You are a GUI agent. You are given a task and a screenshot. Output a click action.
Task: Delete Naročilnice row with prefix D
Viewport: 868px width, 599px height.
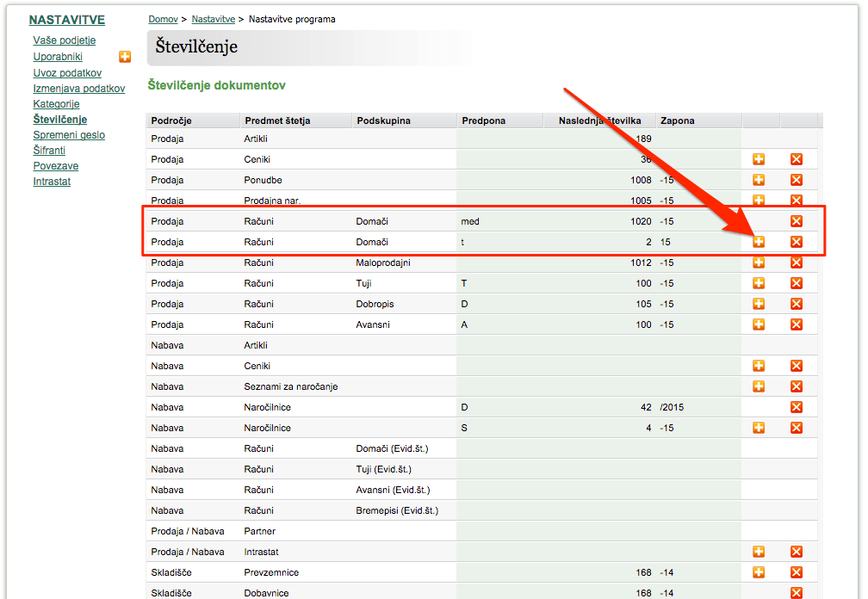(x=796, y=407)
